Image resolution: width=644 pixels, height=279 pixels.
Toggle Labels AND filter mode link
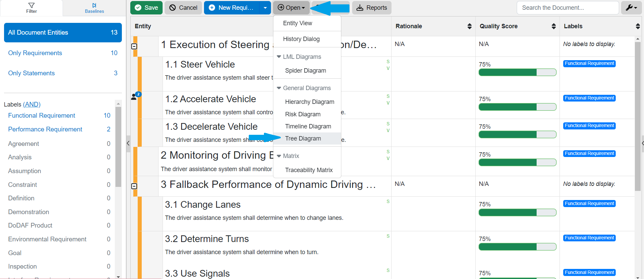point(32,105)
